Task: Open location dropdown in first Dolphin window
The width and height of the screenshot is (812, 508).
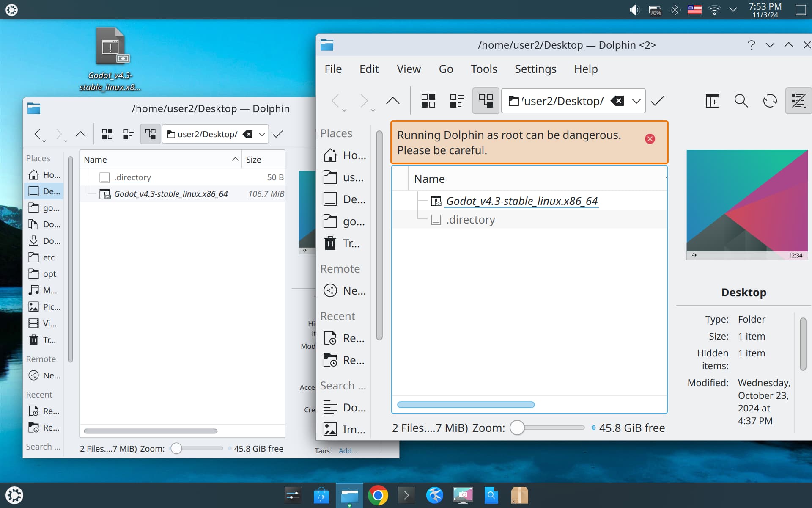Action: (x=262, y=134)
